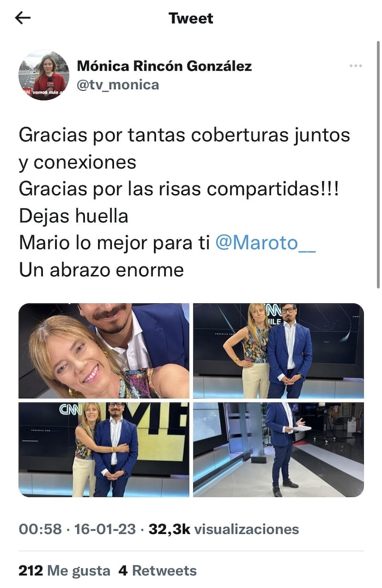The height and width of the screenshot is (588, 382).
Task: Click the first tweet line 'Gracias por tantas coberturas'
Action: (x=151, y=135)
